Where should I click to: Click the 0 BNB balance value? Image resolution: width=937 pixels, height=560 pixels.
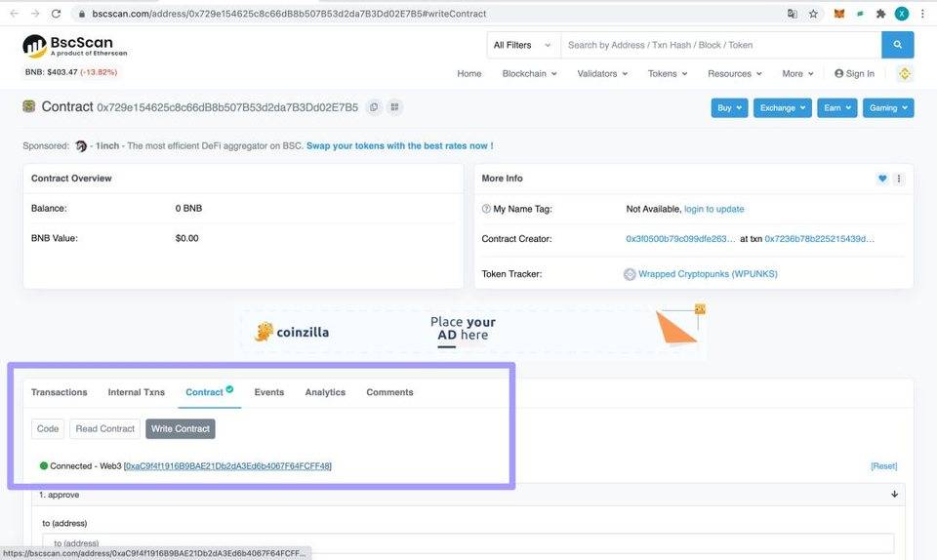tap(188, 209)
